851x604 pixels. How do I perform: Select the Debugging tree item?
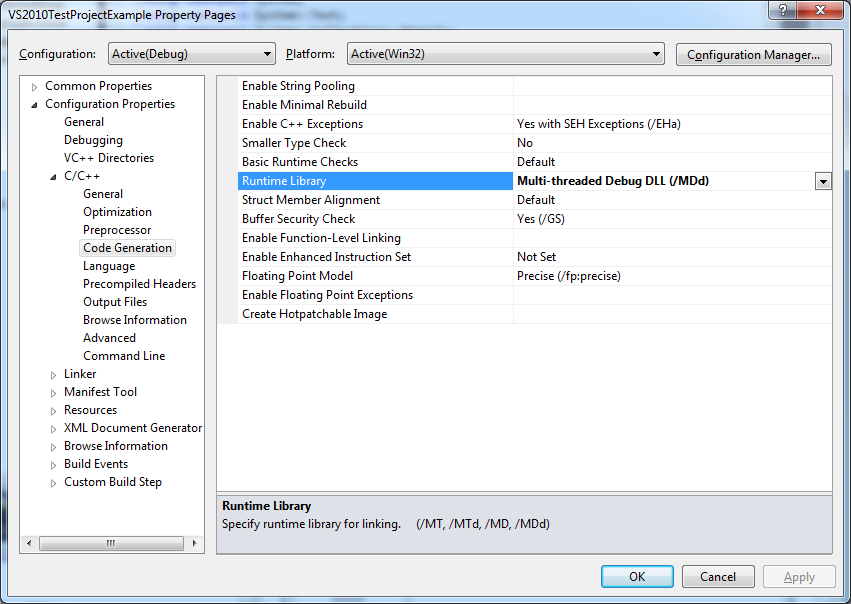click(93, 140)
